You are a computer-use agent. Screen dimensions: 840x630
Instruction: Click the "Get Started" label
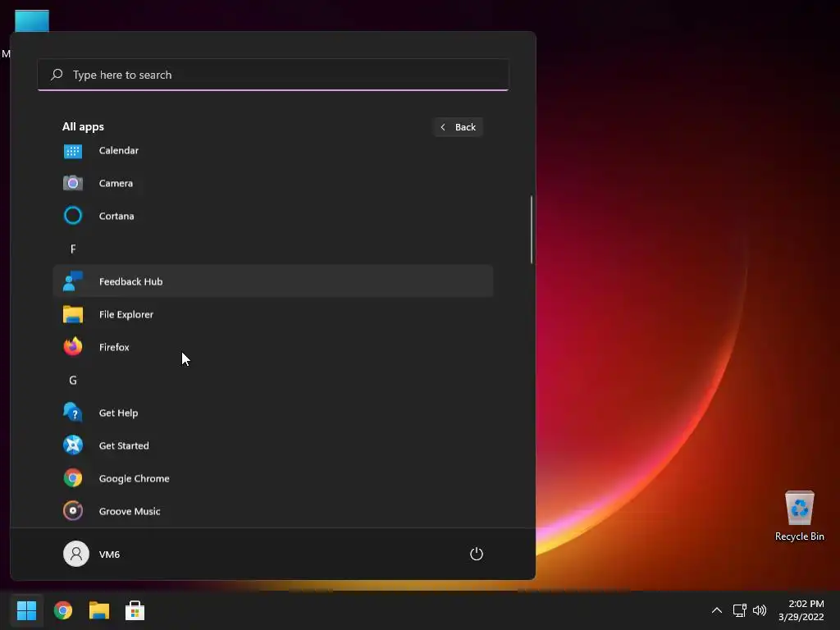124,445
